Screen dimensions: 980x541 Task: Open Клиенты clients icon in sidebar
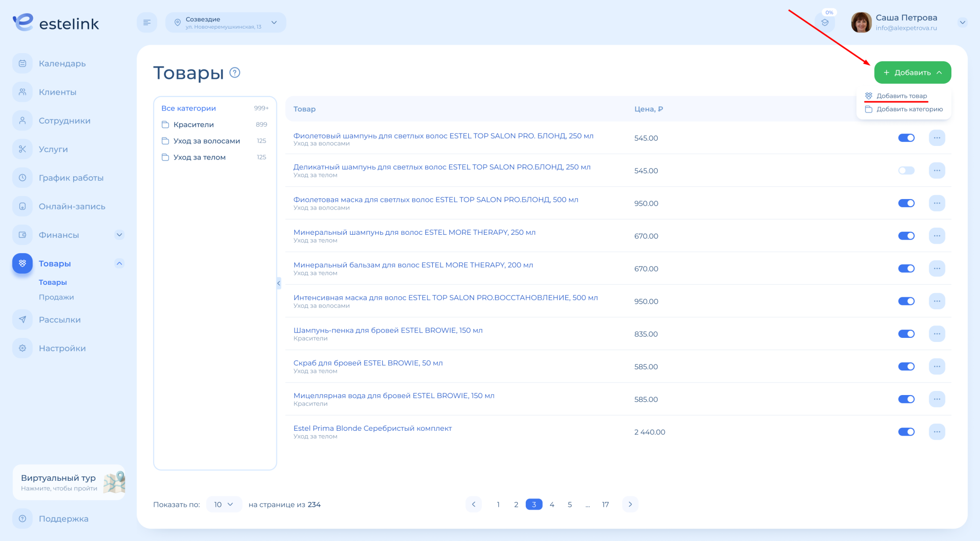tap(22, 92)
